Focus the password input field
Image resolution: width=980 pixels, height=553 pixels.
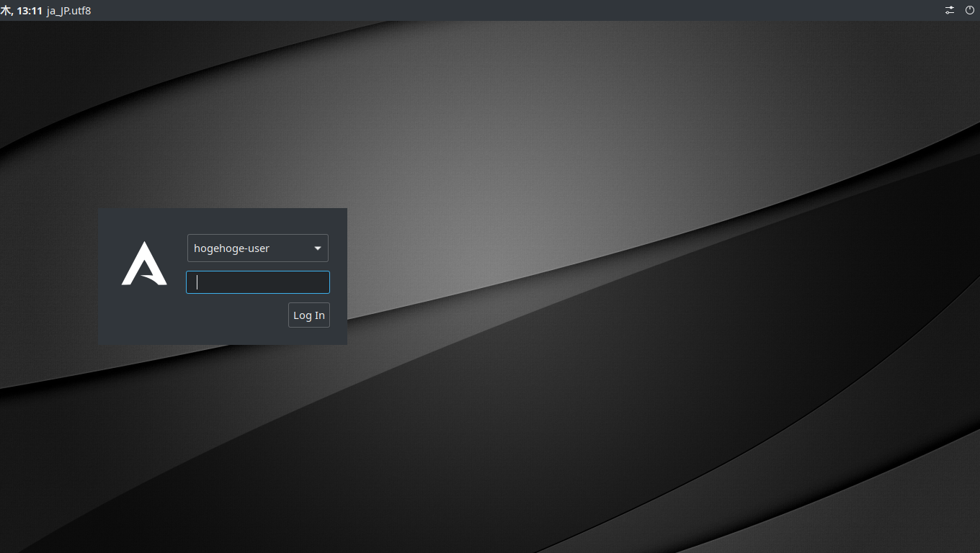pyautogui.click(x=258, y=282)
